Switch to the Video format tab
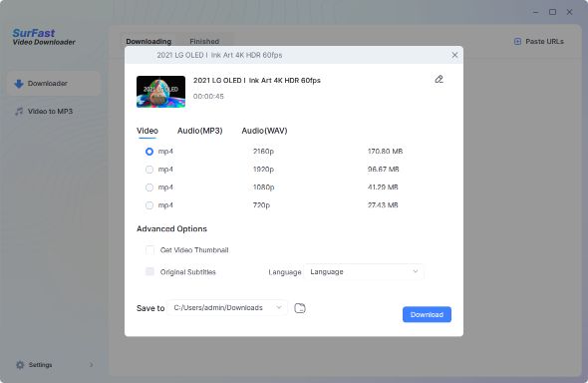588x383 pixels. point(147,131)
